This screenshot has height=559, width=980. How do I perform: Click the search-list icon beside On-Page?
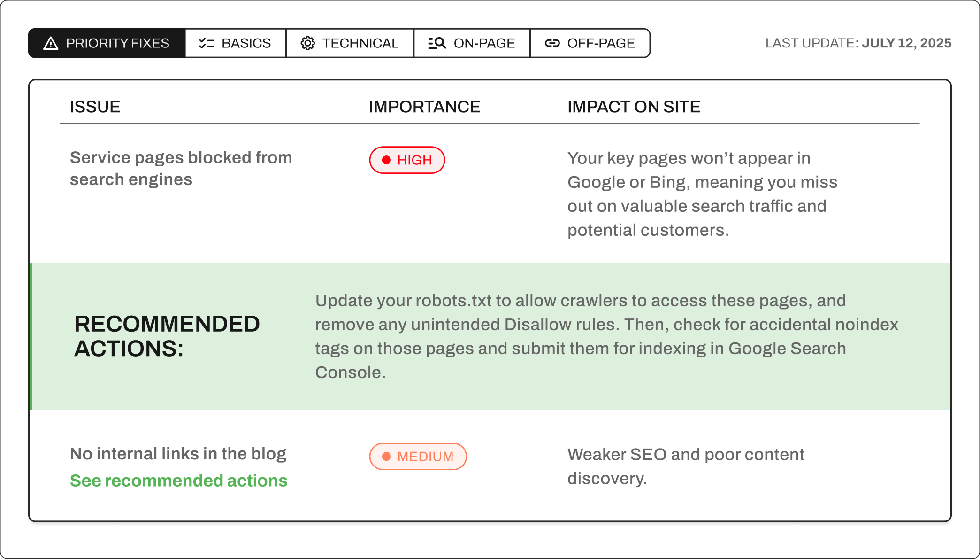point(437,43)
